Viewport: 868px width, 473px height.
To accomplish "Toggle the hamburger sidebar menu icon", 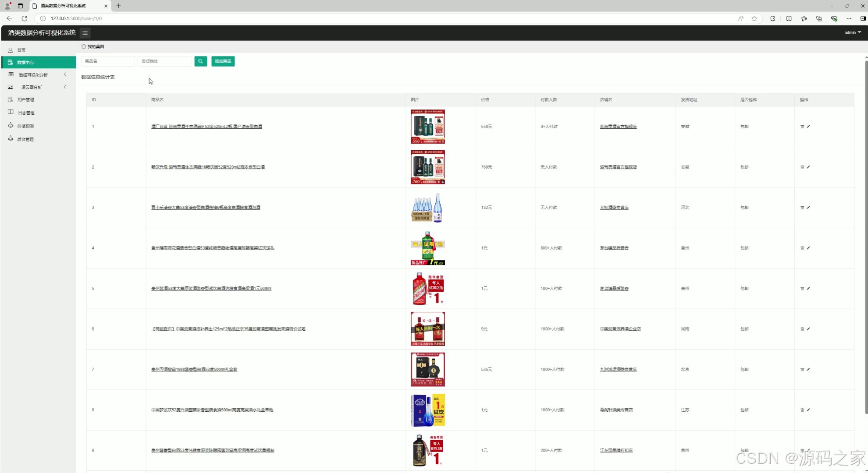I will (x=85, y=33).
